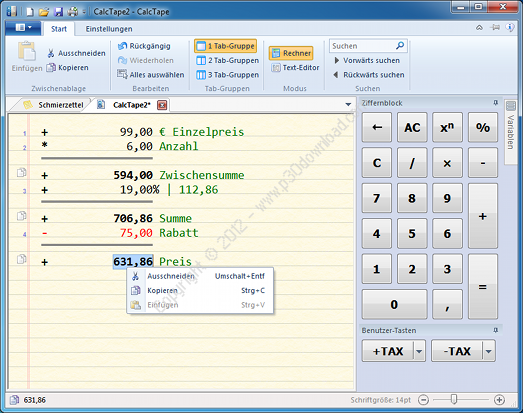This screenshot has width=523, height=413.
Task: Open the quick access toolbar dropdown arrow
Action: [84, 12]
